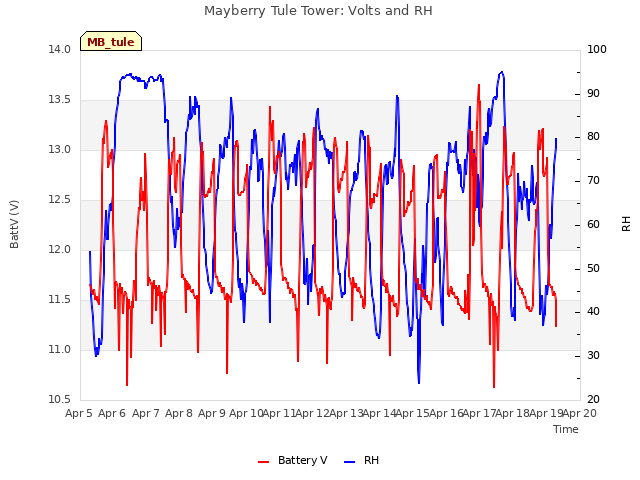Screen dimensions: 640x480
Task: Click the 'Apr 5' date tick label
Action: pos(79,413)
